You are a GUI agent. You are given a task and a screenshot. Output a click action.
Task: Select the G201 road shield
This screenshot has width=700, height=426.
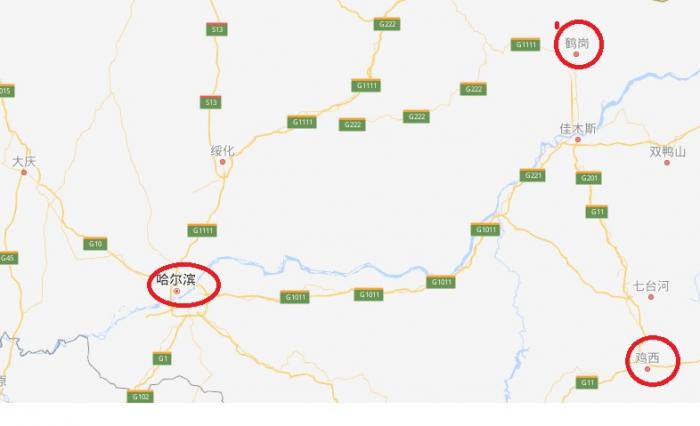(x=589, y=178)
